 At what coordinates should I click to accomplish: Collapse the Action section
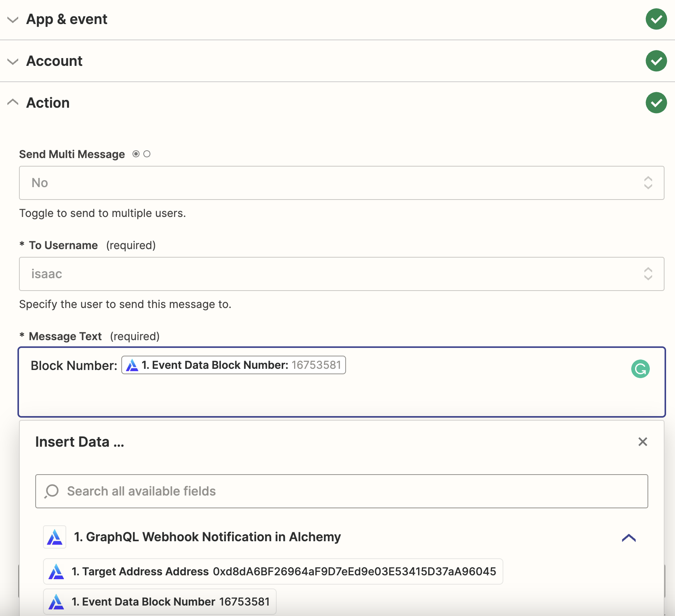13,103
